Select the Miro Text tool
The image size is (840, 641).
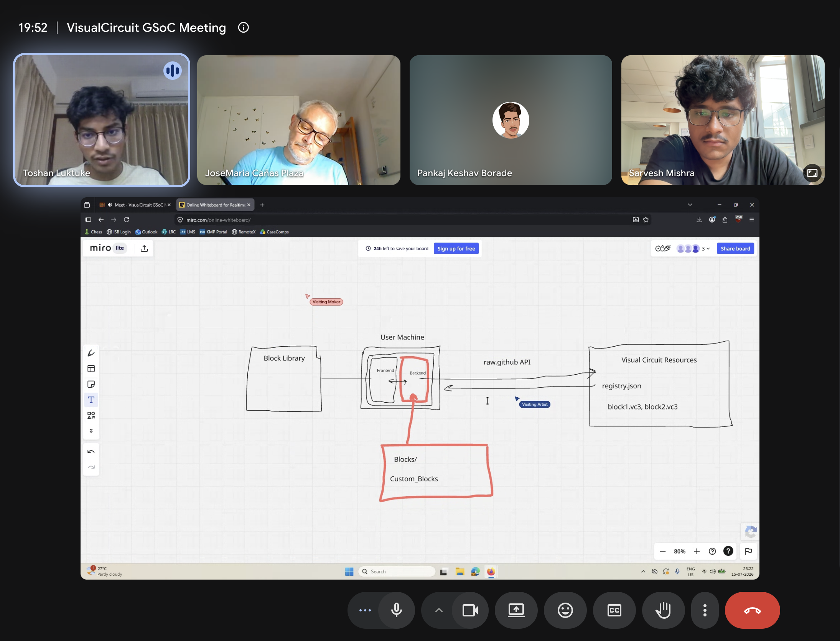(x=91, y=400)
